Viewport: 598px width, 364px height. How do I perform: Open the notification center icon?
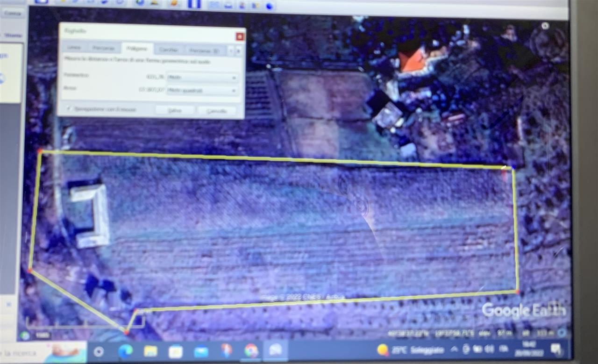coord(555,349)
